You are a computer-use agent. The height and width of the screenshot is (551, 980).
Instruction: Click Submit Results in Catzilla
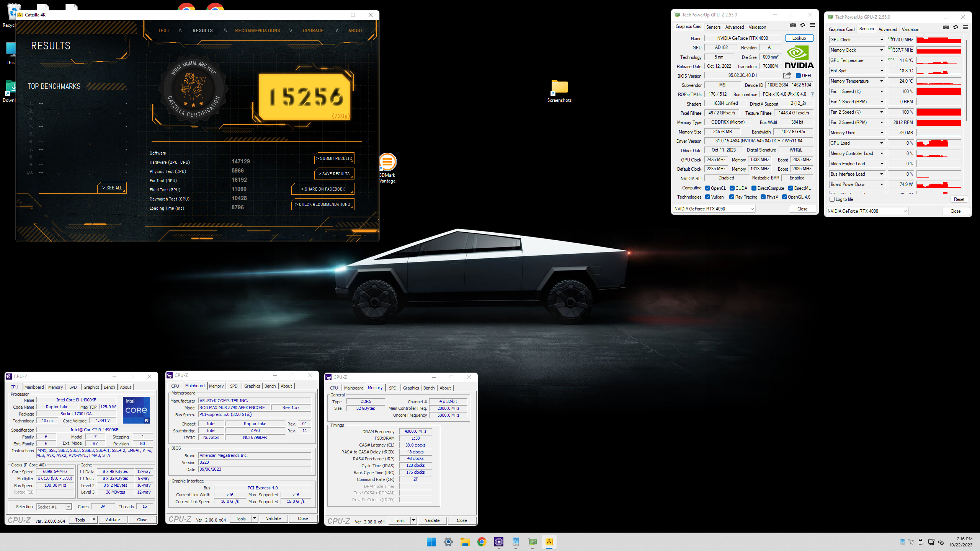334,158
